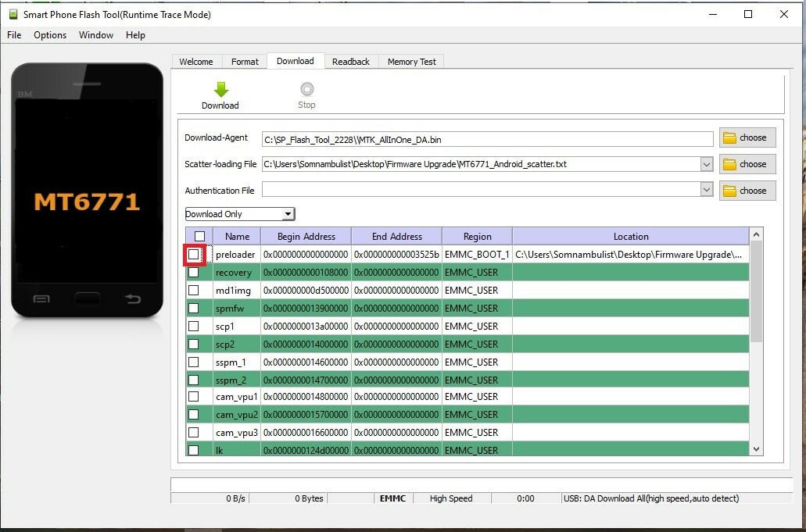
Task: Open the Options menu
Action: (x=50, y=35)
